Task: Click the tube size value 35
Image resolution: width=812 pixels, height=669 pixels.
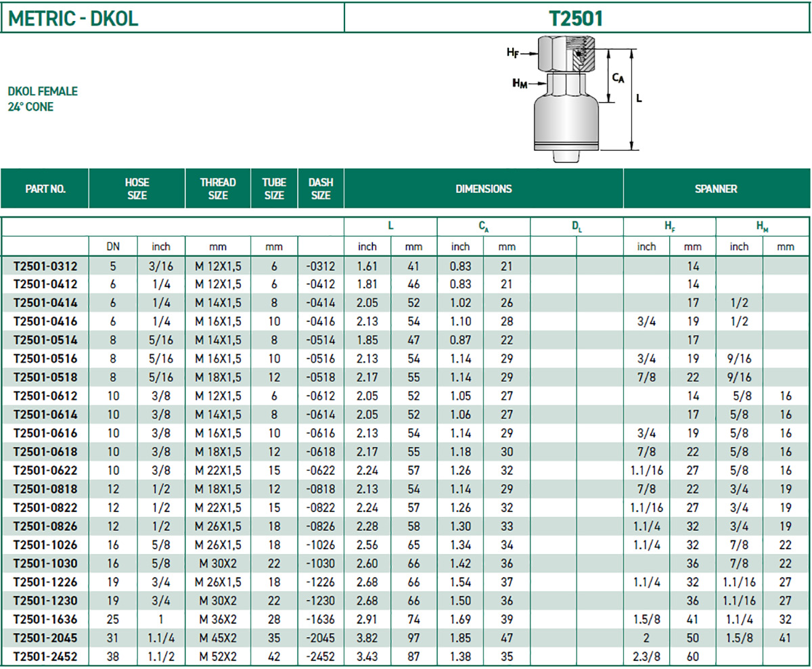Action: 274,637
